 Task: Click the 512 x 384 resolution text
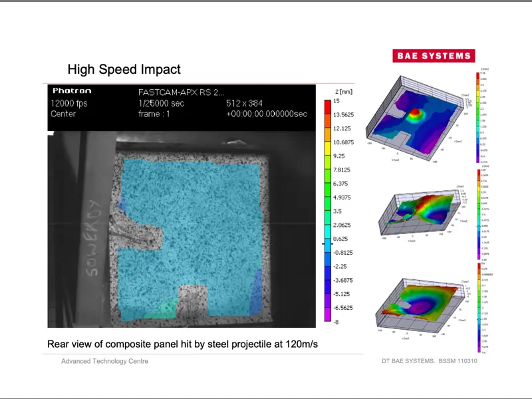click(x=245, y=103)
